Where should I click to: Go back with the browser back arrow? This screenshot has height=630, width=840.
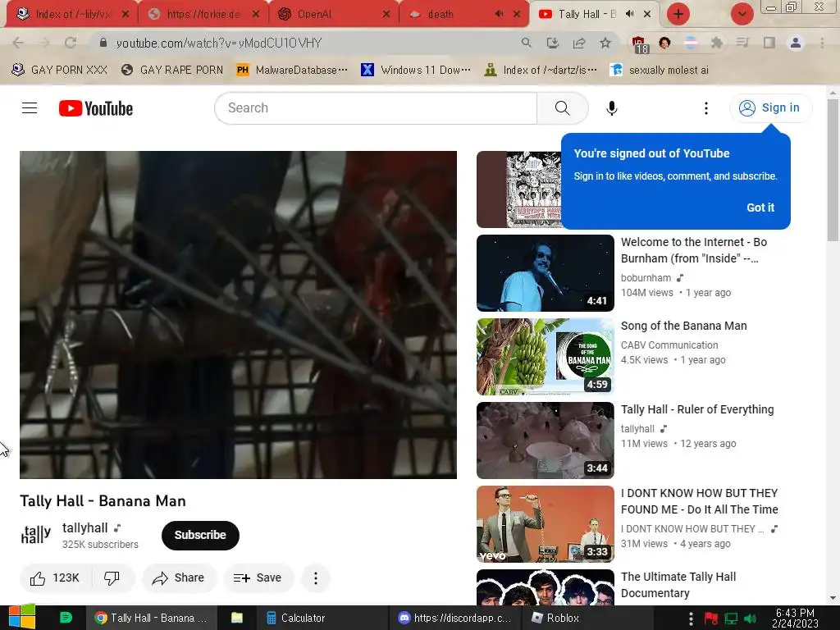pyautogui.click(x=18, y=43)
